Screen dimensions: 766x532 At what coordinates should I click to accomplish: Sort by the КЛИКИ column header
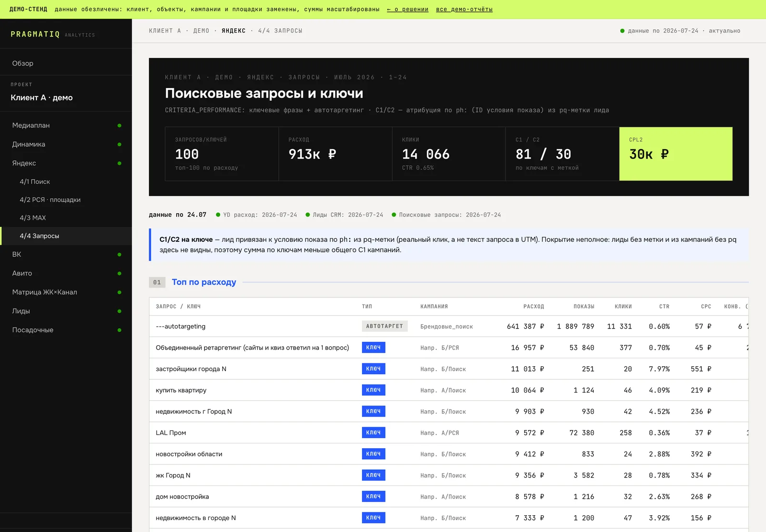coord(623,306)
